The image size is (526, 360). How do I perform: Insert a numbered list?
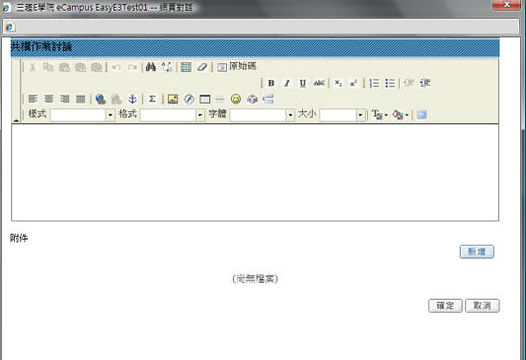374,83
